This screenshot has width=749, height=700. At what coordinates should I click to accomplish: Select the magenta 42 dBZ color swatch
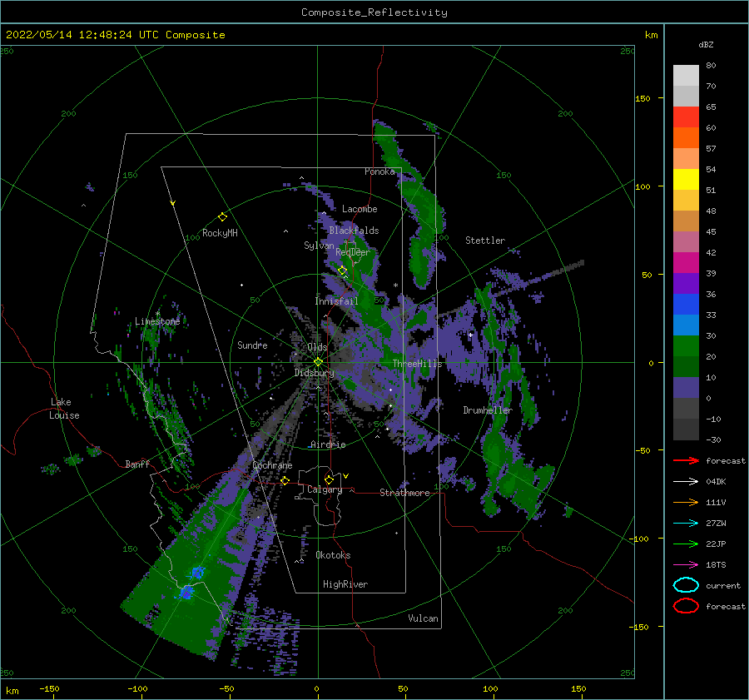click(686, 262)
